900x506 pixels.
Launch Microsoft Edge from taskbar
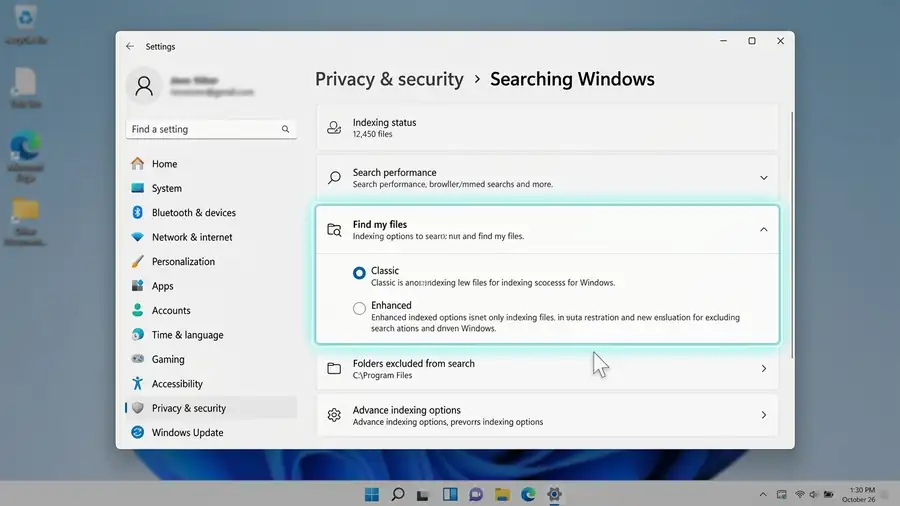point(528,494)
